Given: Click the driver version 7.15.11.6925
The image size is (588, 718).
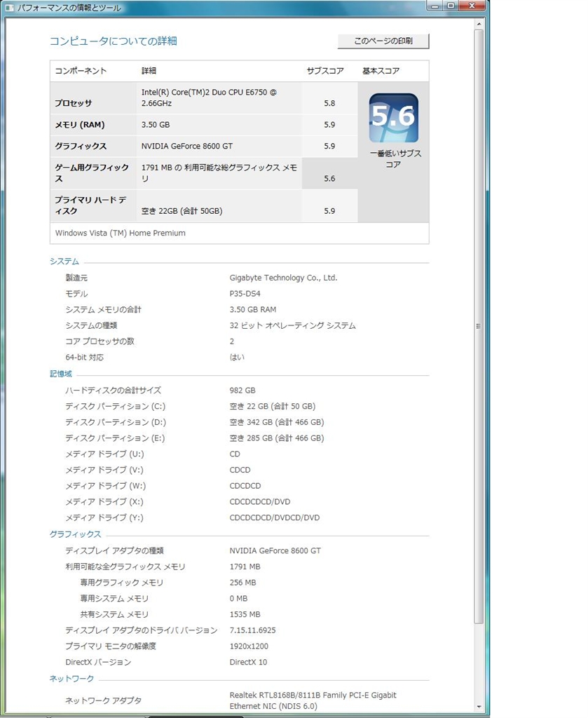Looking at the screenshot, I should pyautogui.click(x=252, y=630).
